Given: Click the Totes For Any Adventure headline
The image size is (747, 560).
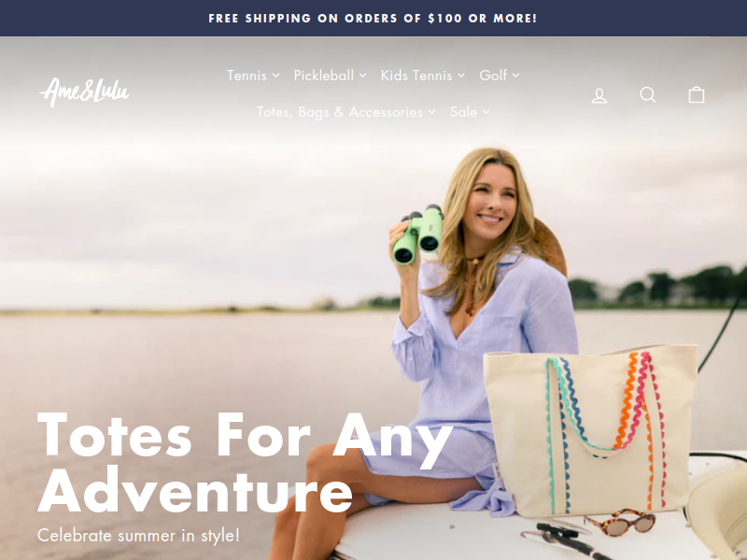Looking at the screenshot, I should [x=245, y=462].
